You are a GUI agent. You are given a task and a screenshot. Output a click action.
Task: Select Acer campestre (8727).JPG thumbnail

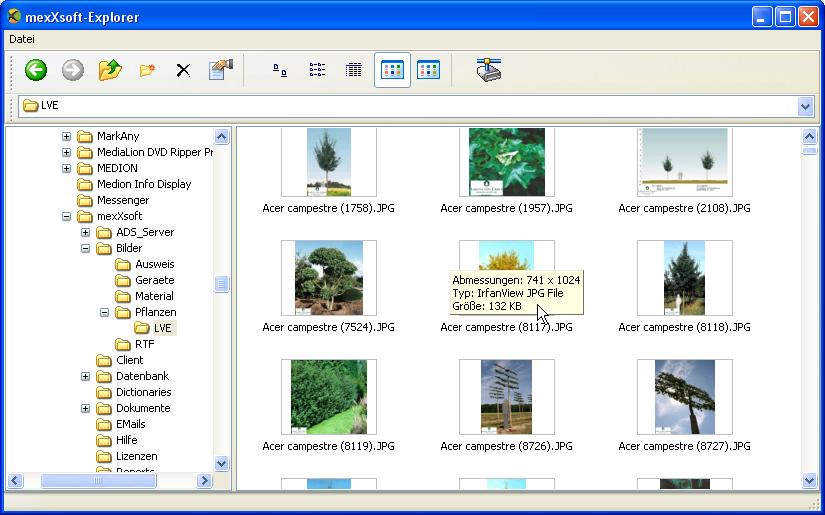point(684,396)
